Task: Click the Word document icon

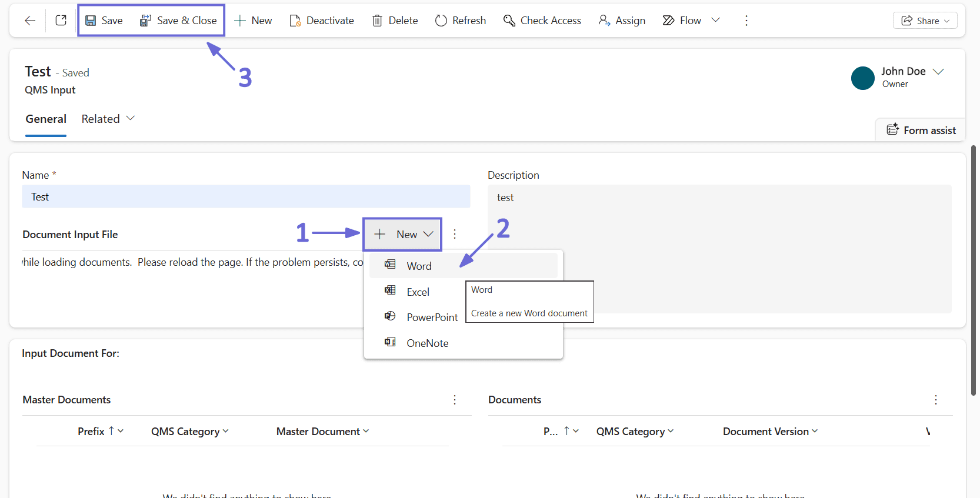Action: tap(390, 265)
